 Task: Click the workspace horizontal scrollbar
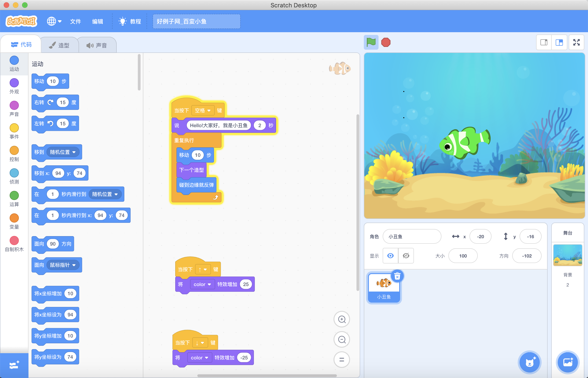267,375
